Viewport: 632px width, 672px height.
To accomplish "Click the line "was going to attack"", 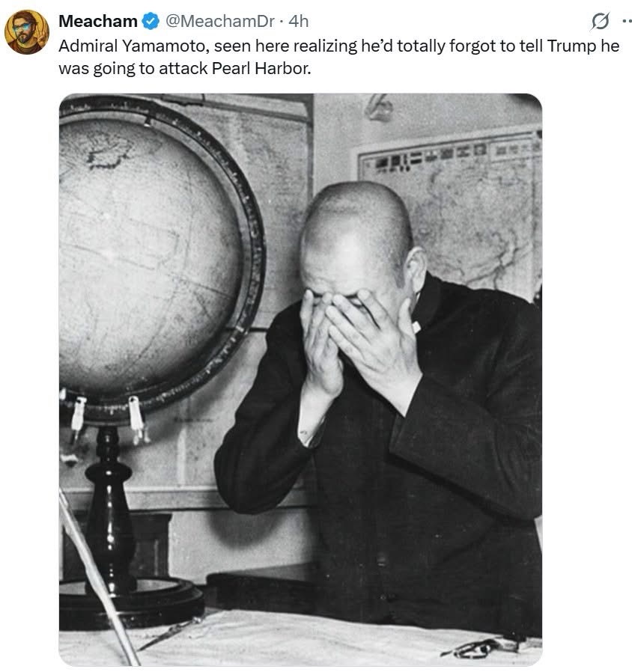I will (x=134, y=69).
